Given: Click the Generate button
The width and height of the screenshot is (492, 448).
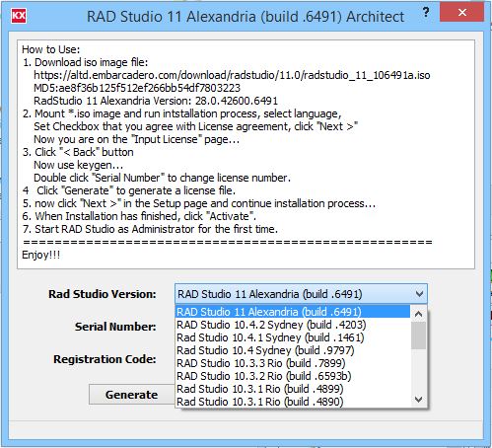Looking at the screenshot, I should click(x=131, y=395).
